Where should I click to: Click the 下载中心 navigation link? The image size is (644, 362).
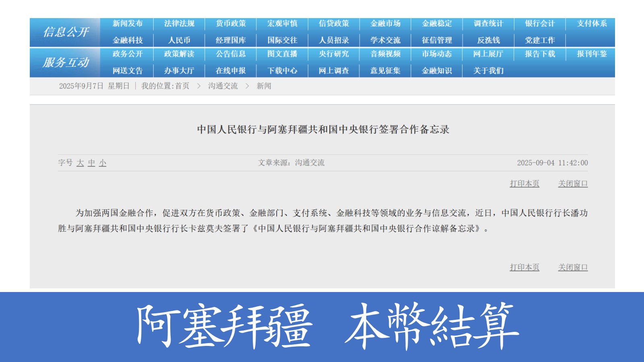(282, 71)
